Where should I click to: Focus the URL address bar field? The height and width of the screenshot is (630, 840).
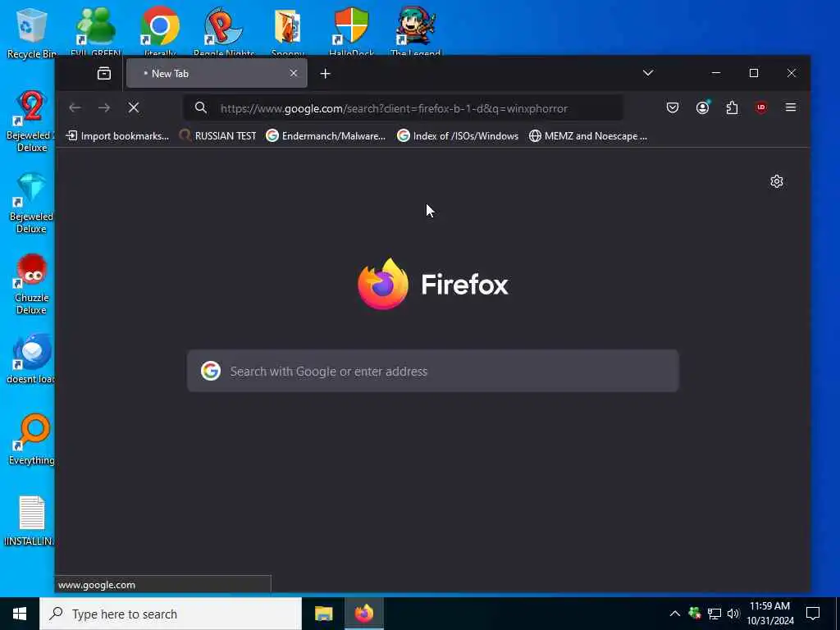403,108
